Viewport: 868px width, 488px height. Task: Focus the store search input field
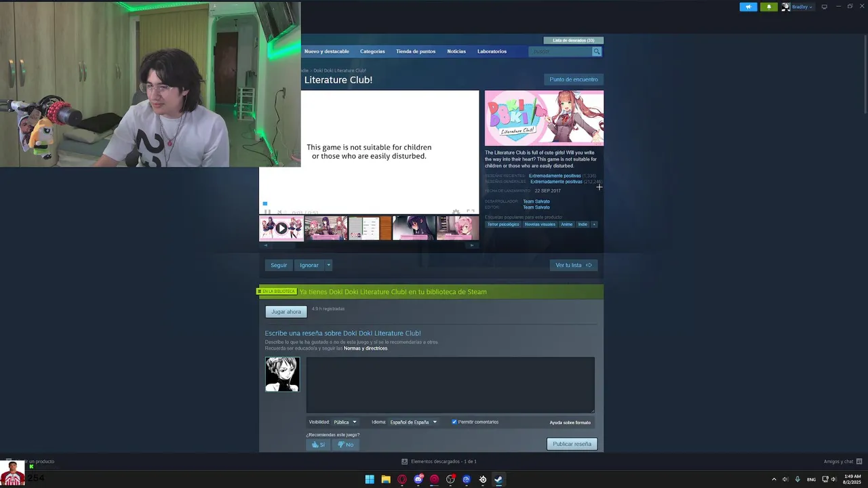click(560, 52)
